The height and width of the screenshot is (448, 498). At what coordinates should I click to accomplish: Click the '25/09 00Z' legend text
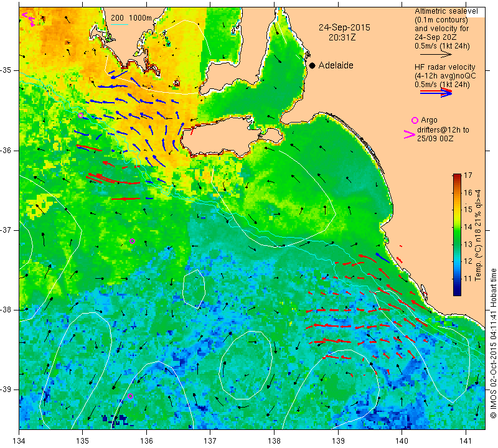[x=435, y=139]
